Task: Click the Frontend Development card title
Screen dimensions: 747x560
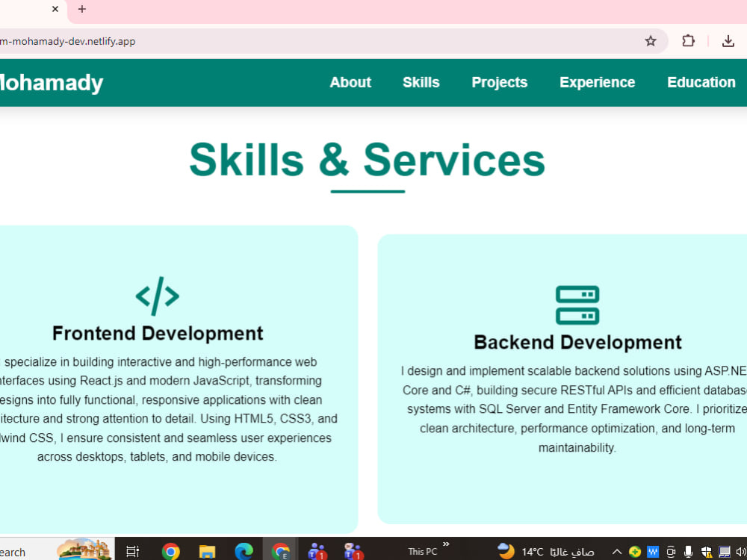Action: pos(158,333)
